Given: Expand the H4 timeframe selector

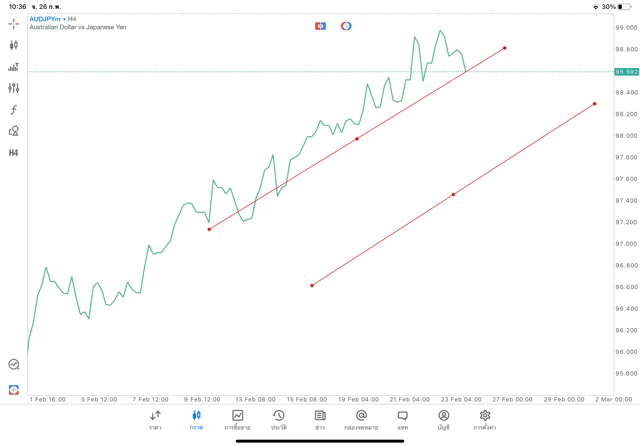Looking at the screenshot, I should coord(13,153).
